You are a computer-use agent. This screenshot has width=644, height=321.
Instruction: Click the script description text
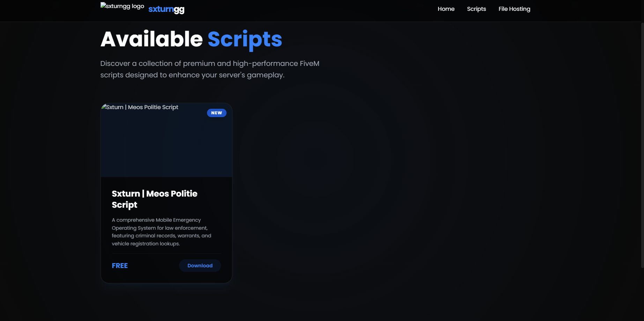[161, 231]
